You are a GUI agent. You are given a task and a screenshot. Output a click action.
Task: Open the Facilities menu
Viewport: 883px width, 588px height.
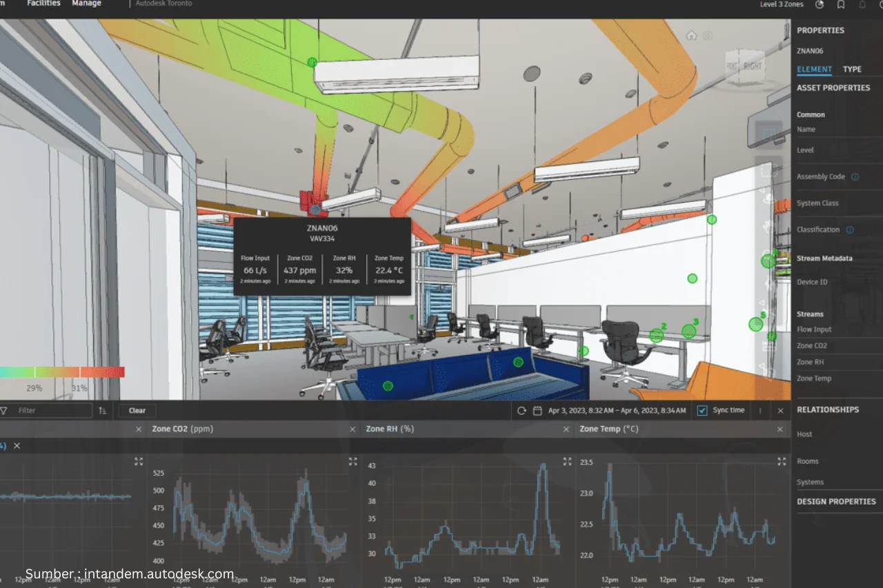(43, 3)
